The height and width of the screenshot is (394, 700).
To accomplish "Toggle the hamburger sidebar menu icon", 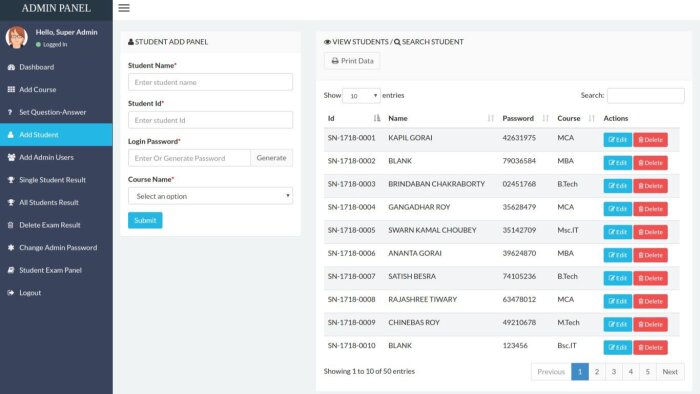I will click(x=124, y=8).
